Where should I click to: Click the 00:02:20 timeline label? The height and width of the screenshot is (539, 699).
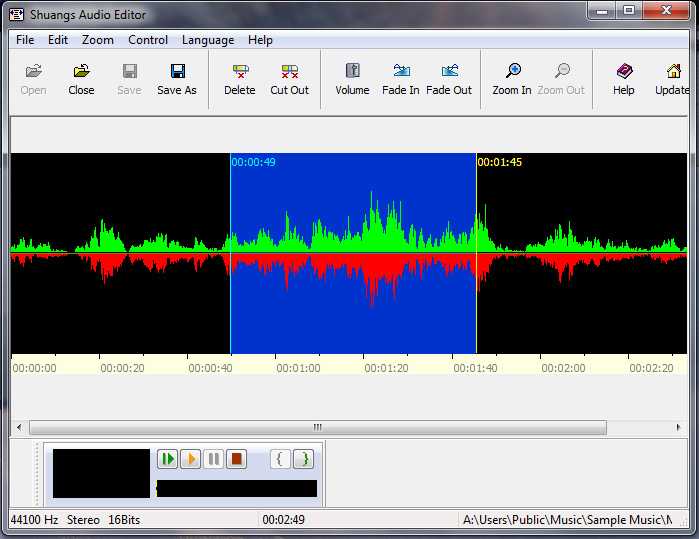point(651,368)
